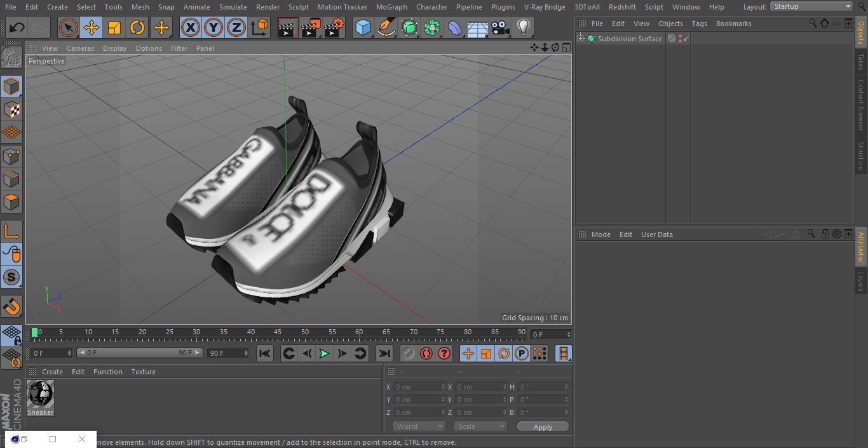Toggle Attributes lock icon
The image size is (868, 448).
pos(825,234)
